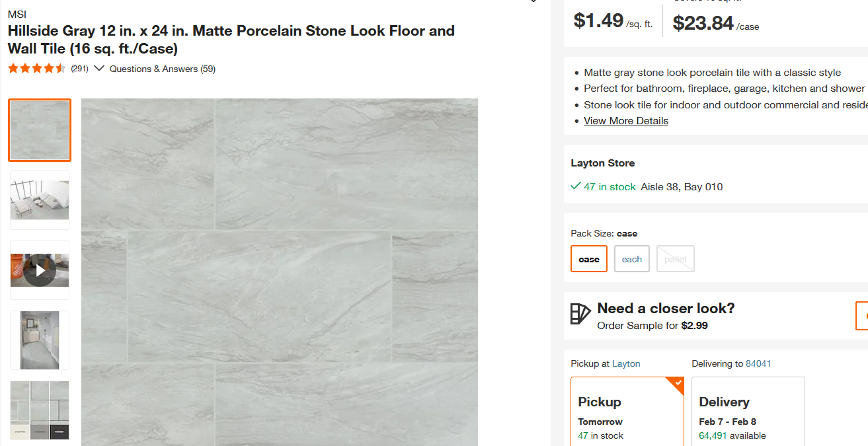The height and width of the screenshot is (446, 868).
Task: Select the "each" pack size option
Action: tap(631, 258)
